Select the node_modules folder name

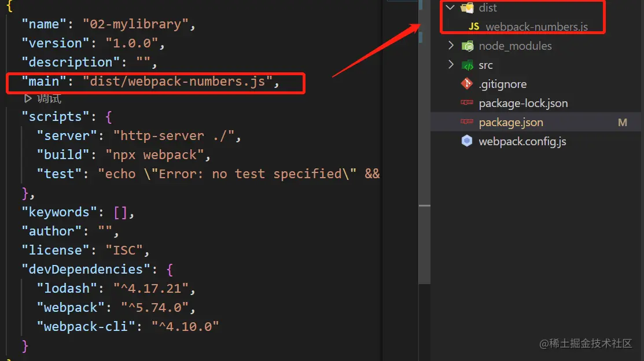pyautogui.click(x=515, y=46)
